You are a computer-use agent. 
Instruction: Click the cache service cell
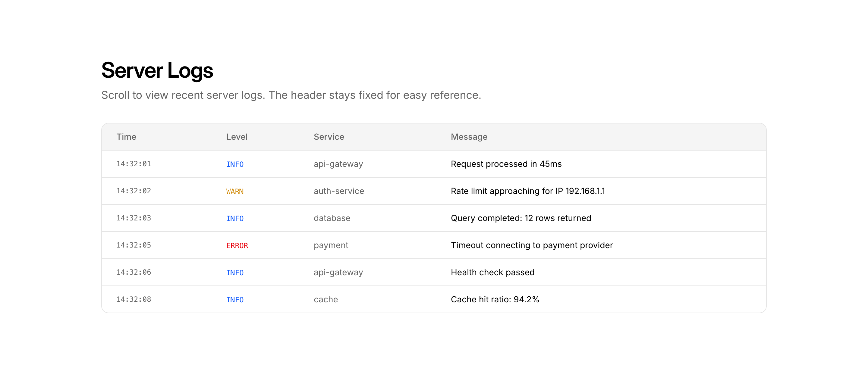pyautogui.click(x=325, y=299)
